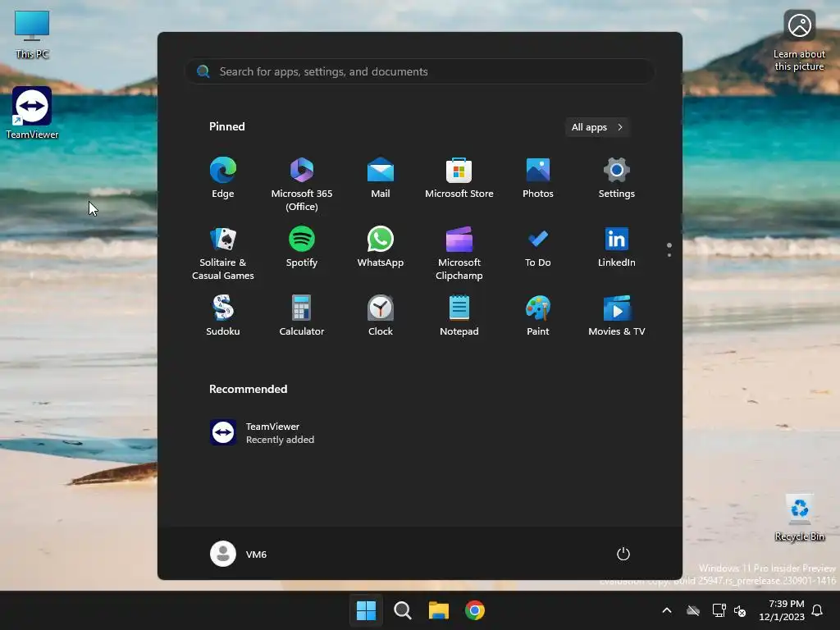Image resolution: width=840 pixels, height=630 pixels.
Task: Launch Calculator
Action: tap(302, 316)
